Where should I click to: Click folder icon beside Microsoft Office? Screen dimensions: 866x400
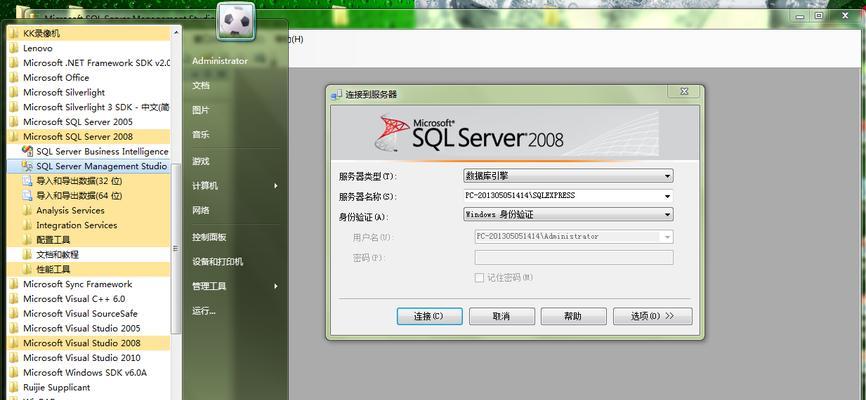[14, 78]
